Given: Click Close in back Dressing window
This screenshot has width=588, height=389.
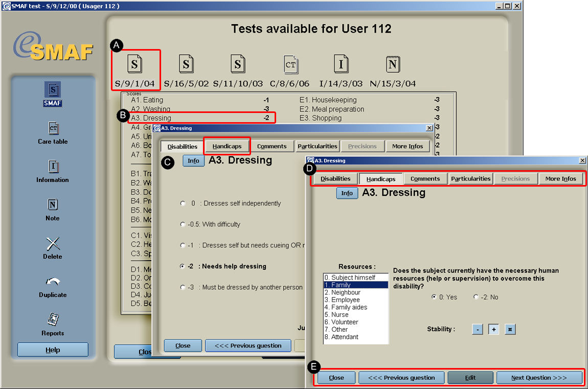Looking at the screenshot, I should (183, 346).
